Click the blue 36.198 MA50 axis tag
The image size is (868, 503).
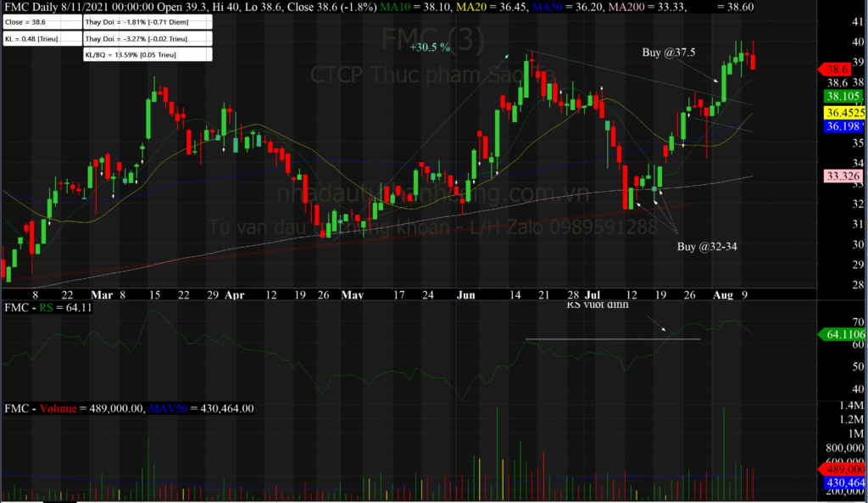pos(843,126)
